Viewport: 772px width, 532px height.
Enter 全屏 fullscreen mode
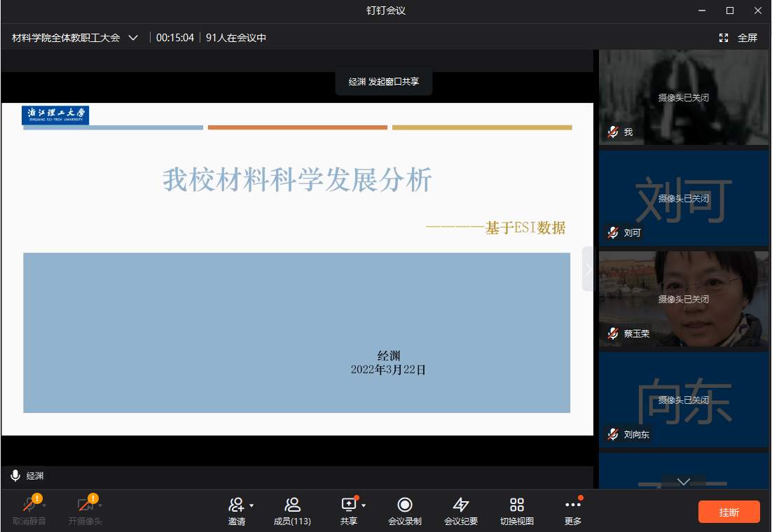click(x=738, y=38)
